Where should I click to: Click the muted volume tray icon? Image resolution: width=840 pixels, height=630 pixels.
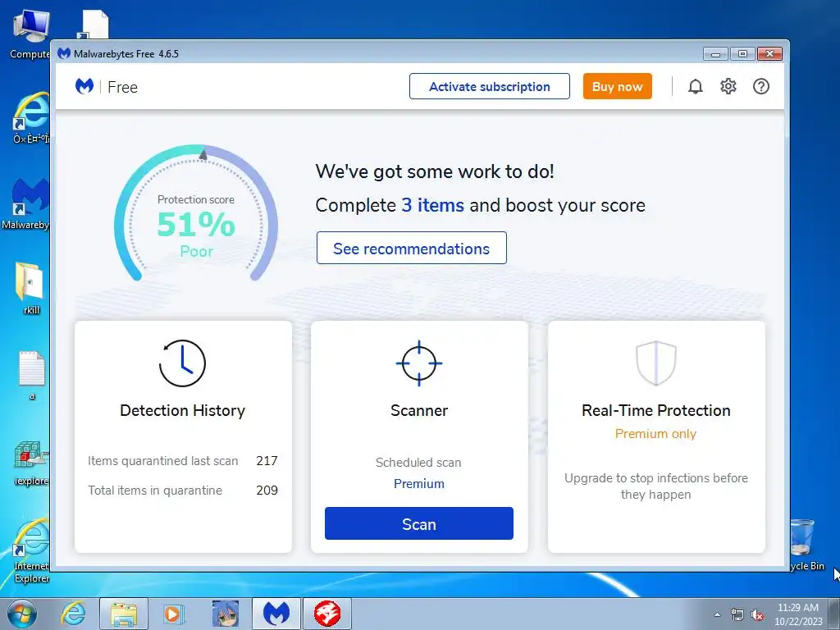point(757,615)
